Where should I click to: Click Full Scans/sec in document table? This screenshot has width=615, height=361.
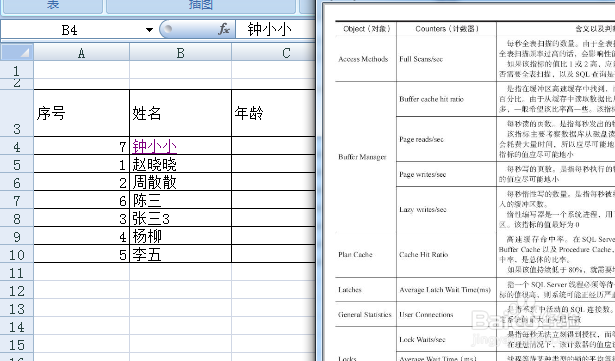[421, 59]
